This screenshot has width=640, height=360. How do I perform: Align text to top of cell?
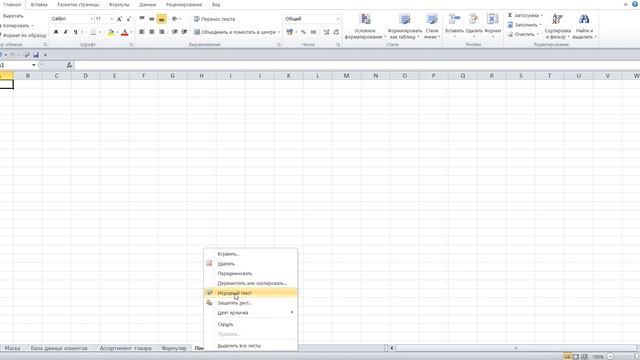142,19
